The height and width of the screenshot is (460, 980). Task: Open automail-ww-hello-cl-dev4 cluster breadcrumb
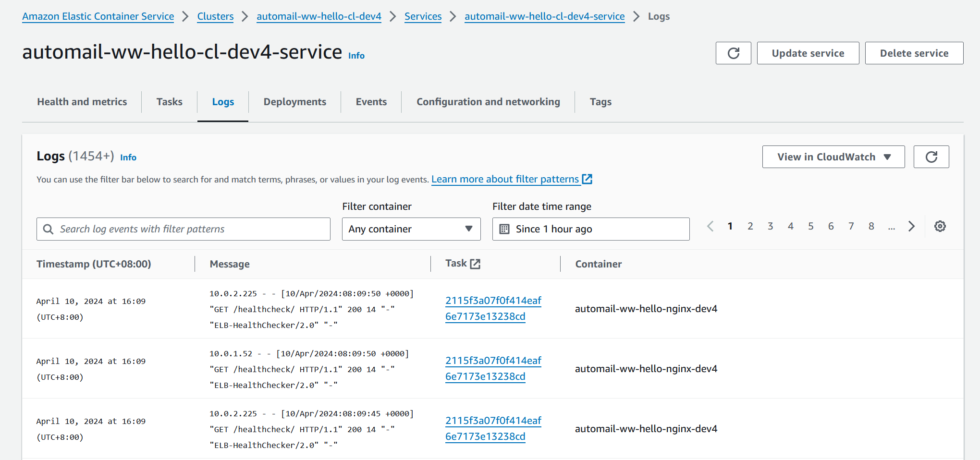coord(319,16)
